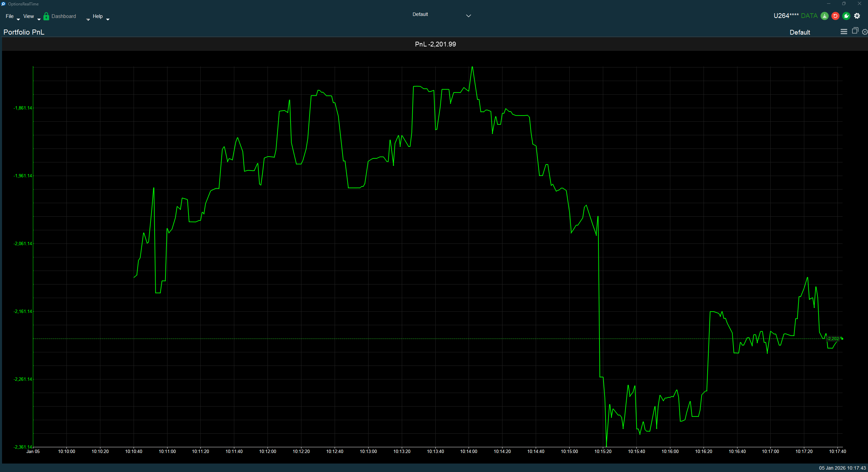Click the OptionsRealTime logo in title bar
The width and height of the screenshot is (868, 472).
(3, 4)
